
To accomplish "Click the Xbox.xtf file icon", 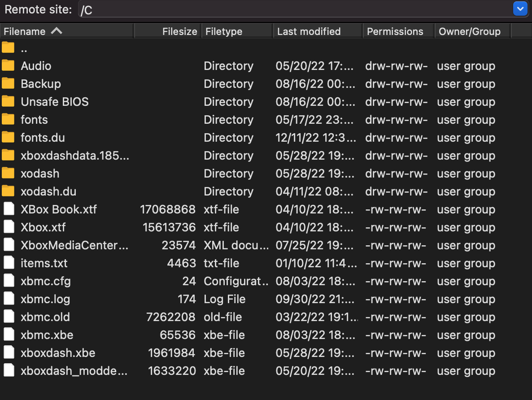I will pyautogui.click(x=9, y=227).
